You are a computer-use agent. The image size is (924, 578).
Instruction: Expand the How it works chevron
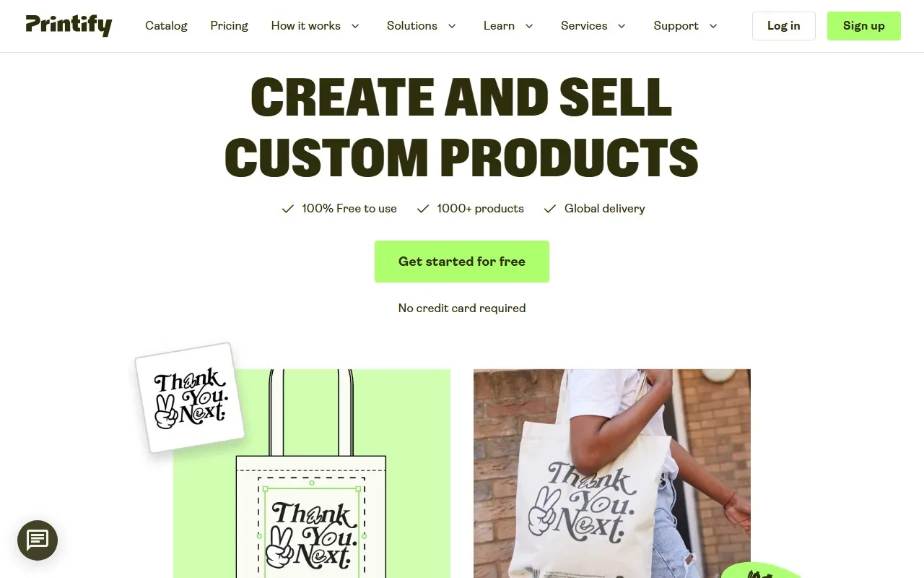point(355,26)
